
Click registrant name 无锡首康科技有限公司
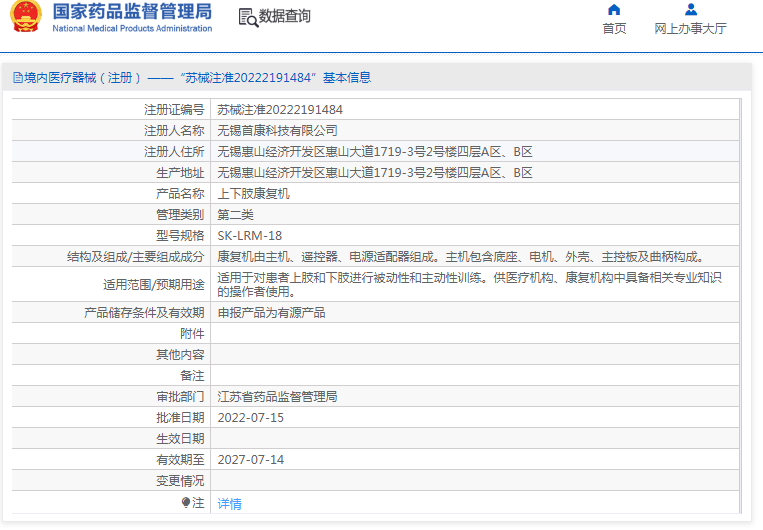pyautogui.click(x=277, y=131)
